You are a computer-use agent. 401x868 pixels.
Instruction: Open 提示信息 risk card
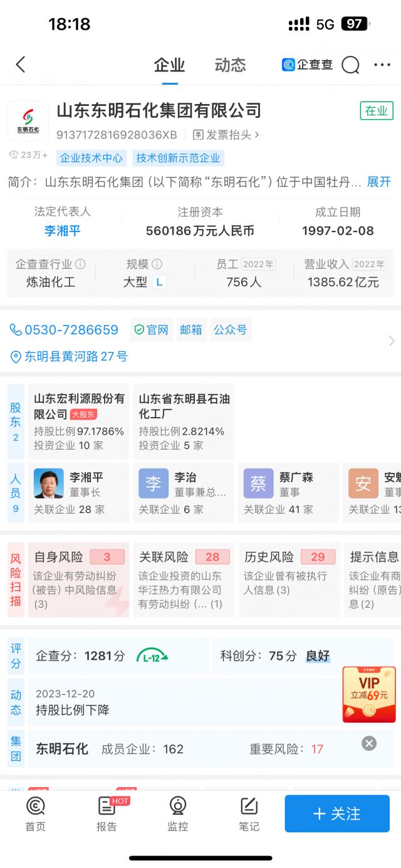[x=373, y=580]
